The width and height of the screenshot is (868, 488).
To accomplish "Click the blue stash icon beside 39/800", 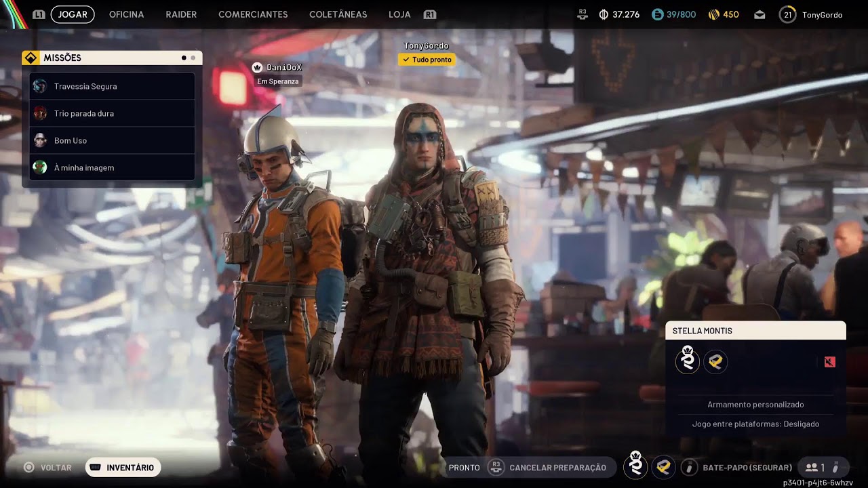I will (657, 14).
